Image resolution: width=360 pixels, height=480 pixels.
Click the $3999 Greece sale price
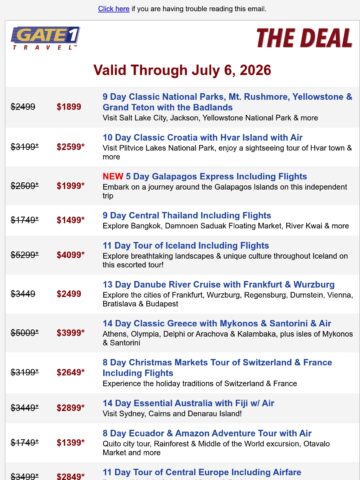(x=70, y=332)
